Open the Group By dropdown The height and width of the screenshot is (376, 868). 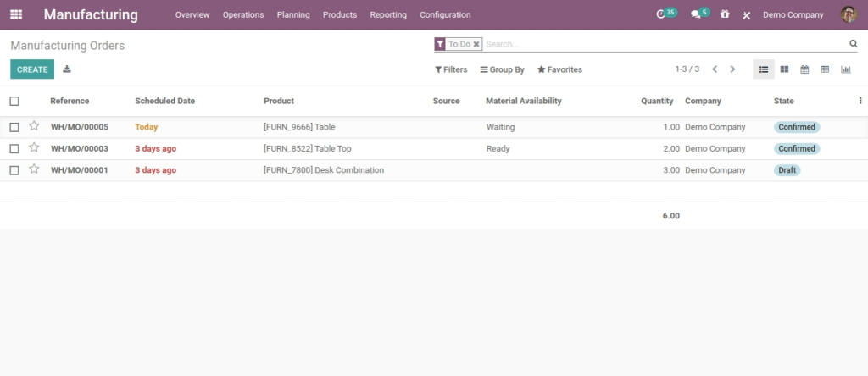502,69
